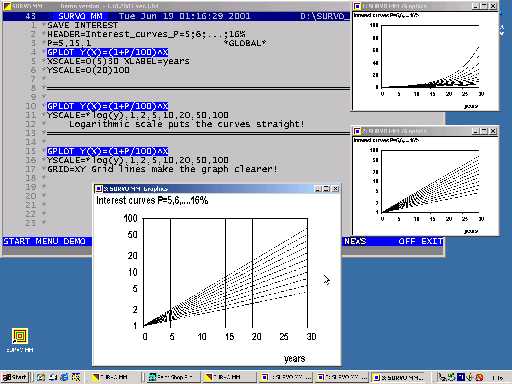Click the 'Interest curves P=5,6,...16%' graph title
512x384 pixels.
pos(152,200)
